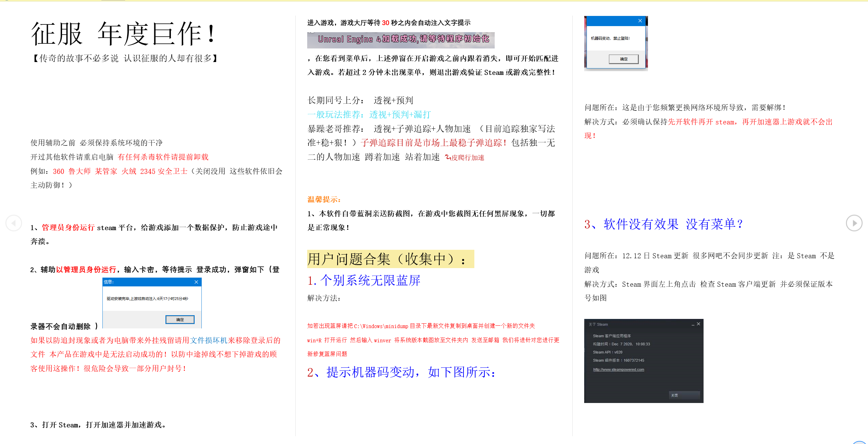Click red line win+R 打开运行 然后输入 winver
Image resolution: width=868 pixels, height=444 pixels.
click(433, 340)
